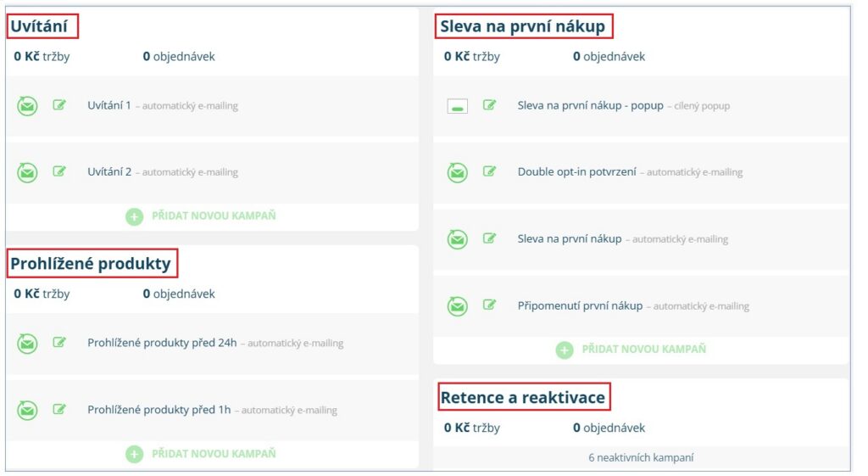Click the email icon for Prohlížené produkty před 1h
Viewport: 868px width, 476px height.
point(28,410)
